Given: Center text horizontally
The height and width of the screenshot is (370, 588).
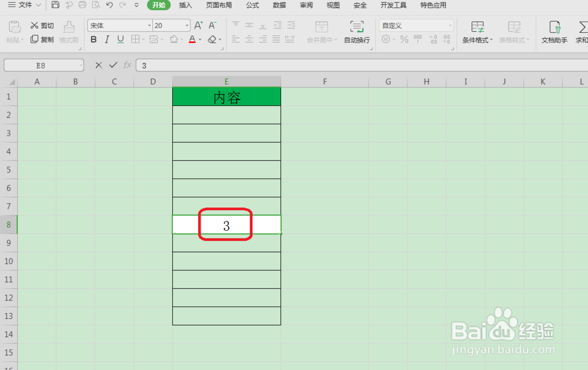Looking at the screenshot, I should click(x=249, y=39).
